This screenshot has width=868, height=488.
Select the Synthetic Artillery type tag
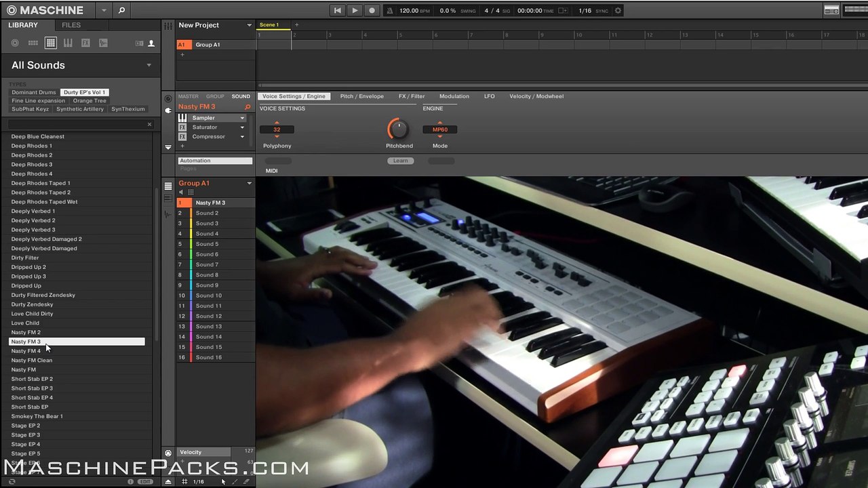[x=80, y=109]
